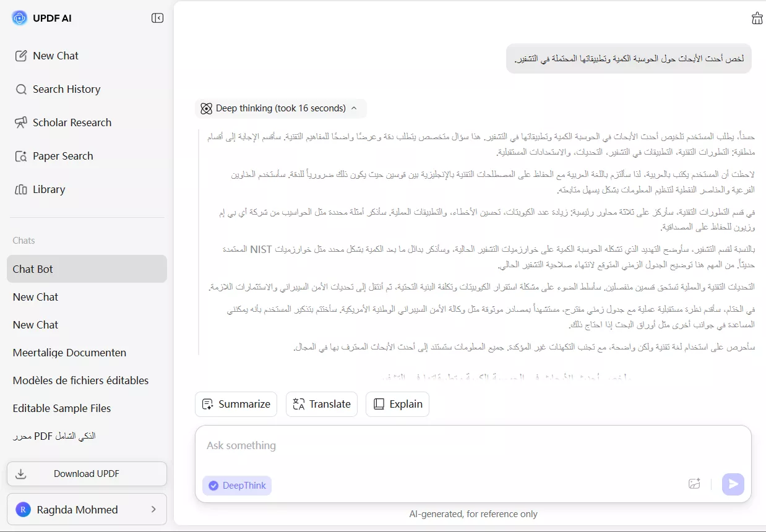Launch Paper Search
The image size is (766, 532).
click(22, 156)
